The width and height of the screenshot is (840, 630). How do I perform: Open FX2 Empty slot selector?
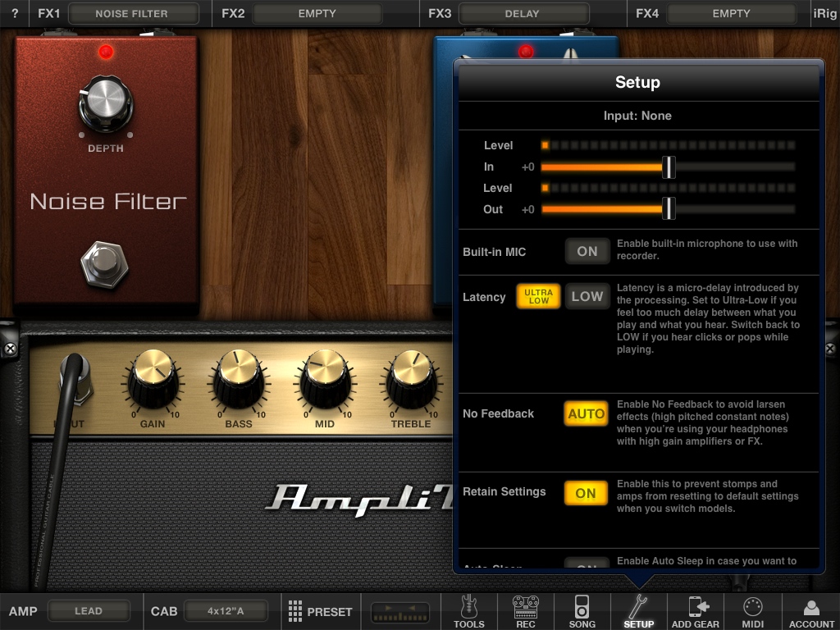(317, 13)
